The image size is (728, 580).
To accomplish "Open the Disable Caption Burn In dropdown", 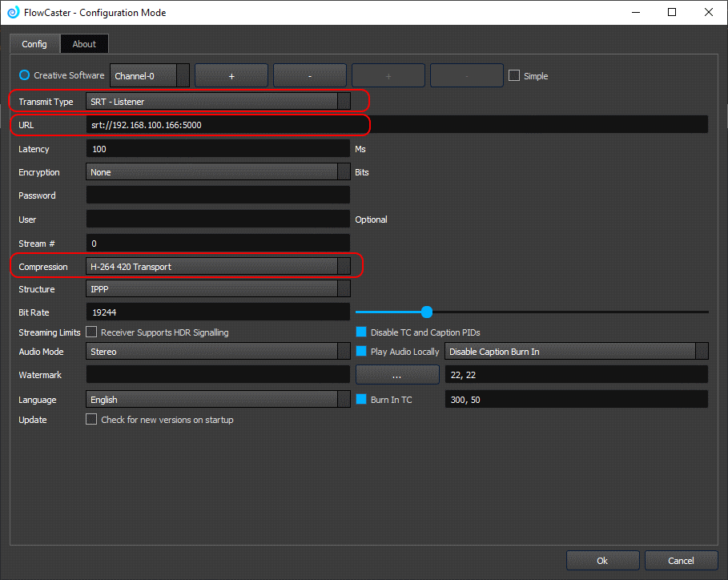I will pyautogui.click(x=576, y=352).
